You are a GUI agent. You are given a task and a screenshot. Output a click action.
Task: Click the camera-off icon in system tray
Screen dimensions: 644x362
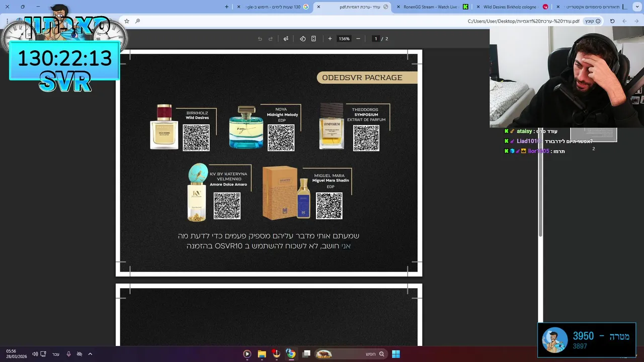[x=79, y=354]
